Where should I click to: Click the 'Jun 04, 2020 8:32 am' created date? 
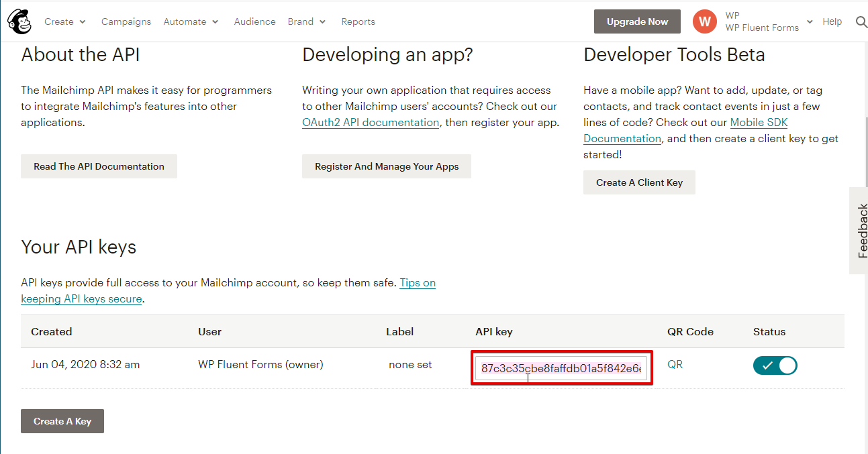coord(85,365)
